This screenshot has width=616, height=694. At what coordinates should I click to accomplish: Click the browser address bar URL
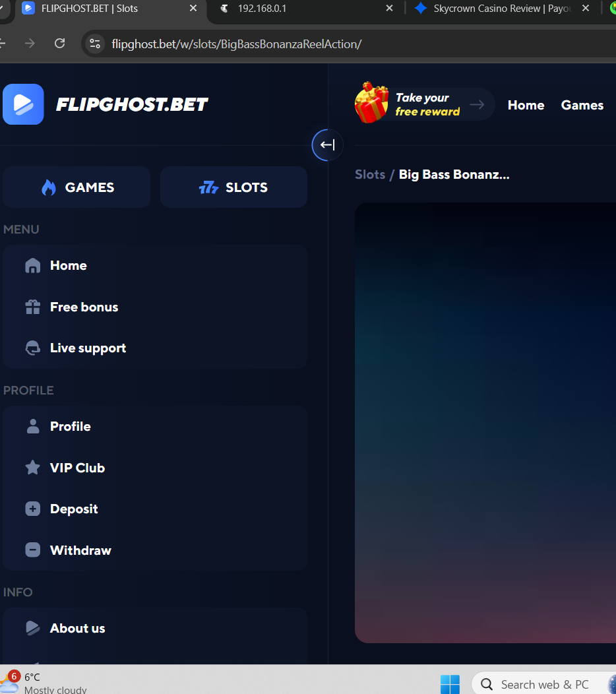point(237,44)
